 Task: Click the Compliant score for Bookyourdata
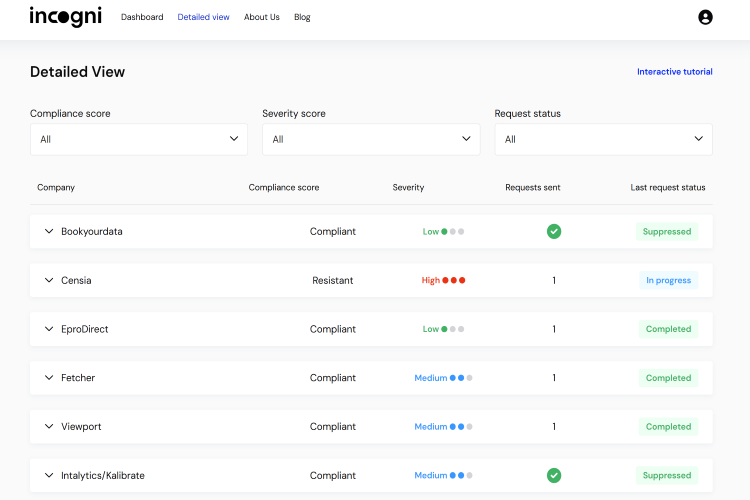click(x=332, y=232)
